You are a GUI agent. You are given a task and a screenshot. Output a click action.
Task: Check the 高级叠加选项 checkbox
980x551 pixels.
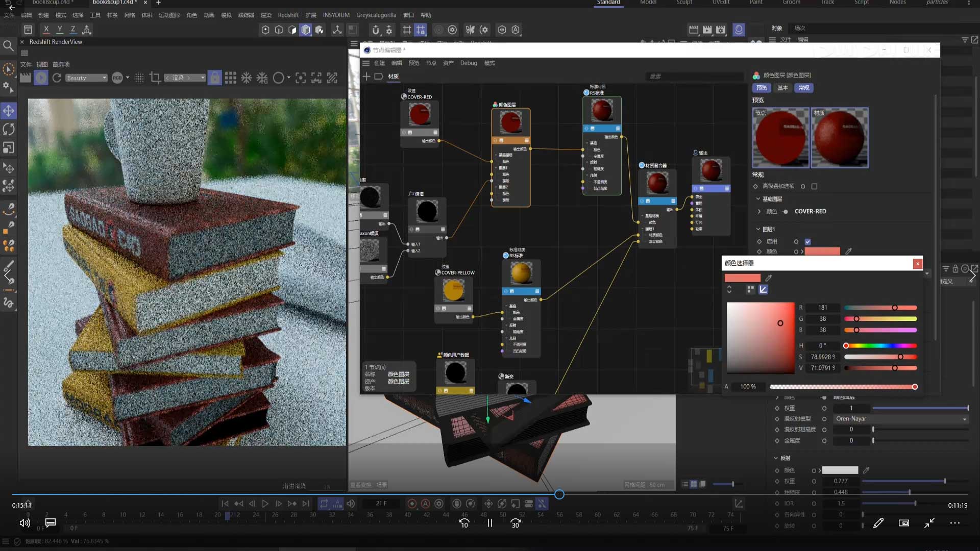pyautogui.click(x=814, y=186)
